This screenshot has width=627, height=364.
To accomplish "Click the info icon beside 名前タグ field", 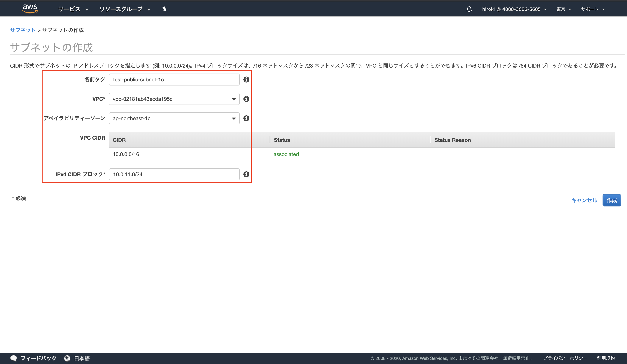I will point(246,80).
